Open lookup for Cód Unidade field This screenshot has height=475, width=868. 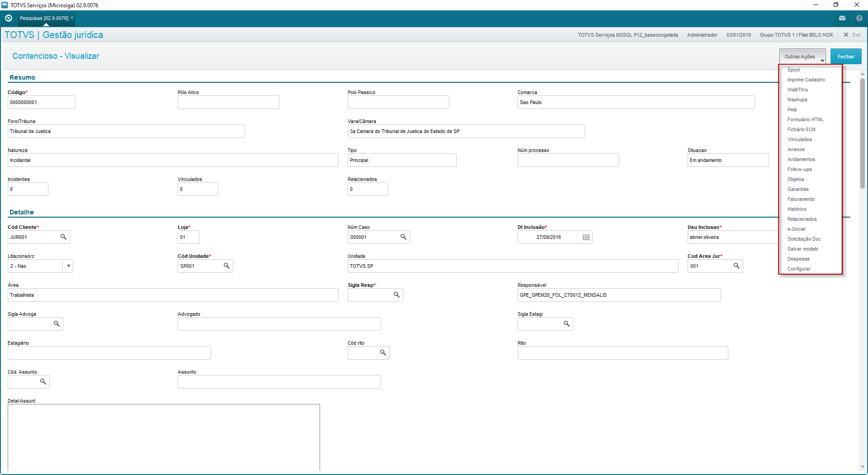click(226, 266)
